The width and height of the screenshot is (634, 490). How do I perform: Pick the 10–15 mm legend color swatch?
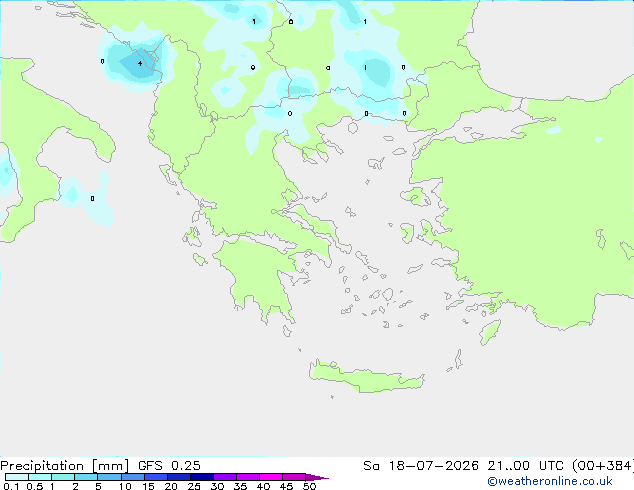133,477
